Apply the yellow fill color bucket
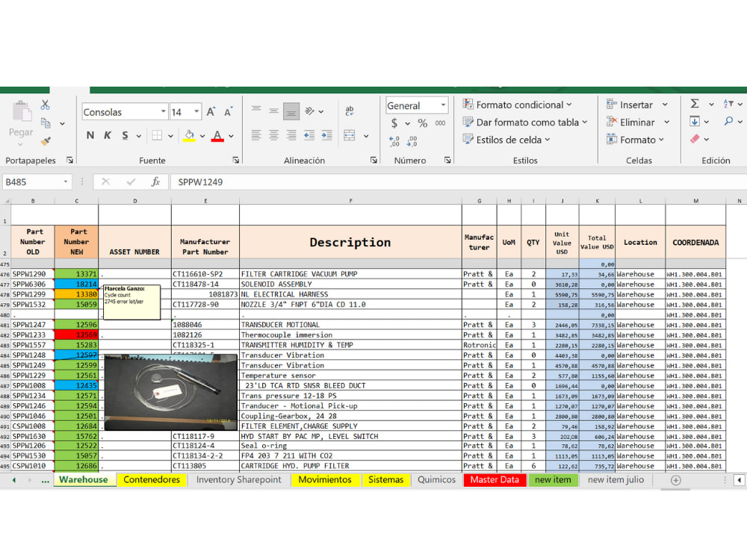 [189, 136]
